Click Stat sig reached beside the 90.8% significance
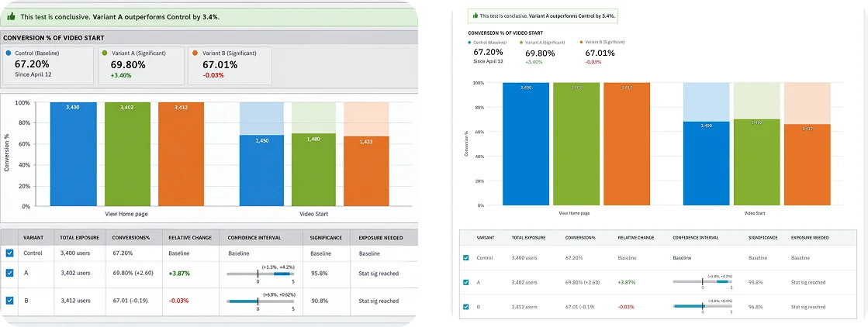 click(x=379, y=301)
